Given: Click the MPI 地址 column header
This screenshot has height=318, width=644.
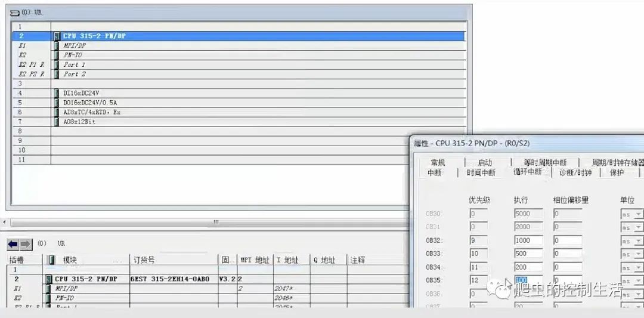Looking at the screenshot, I should coord(255,260).
